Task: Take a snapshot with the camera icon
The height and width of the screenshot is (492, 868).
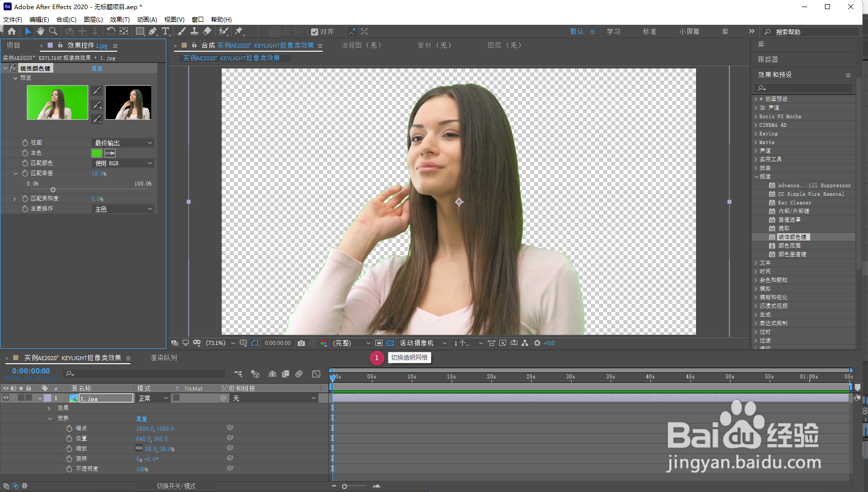Action: [301, 343]
